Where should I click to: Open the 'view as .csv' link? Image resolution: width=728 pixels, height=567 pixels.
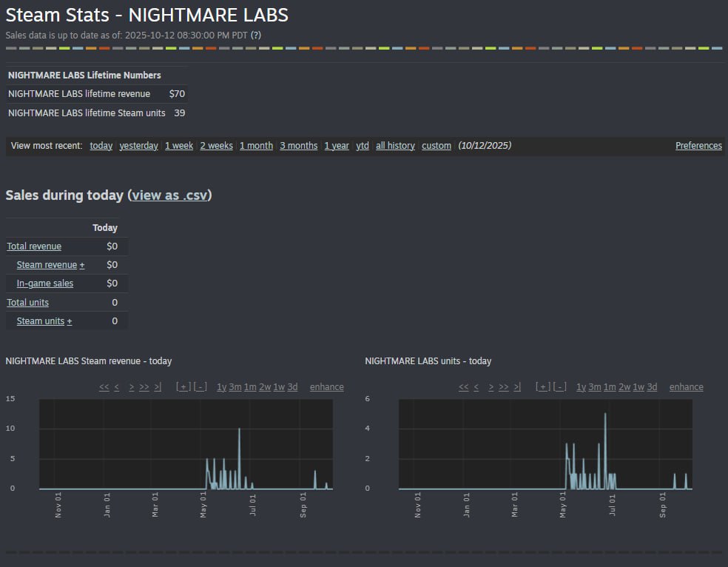click(x=169, y=195)
